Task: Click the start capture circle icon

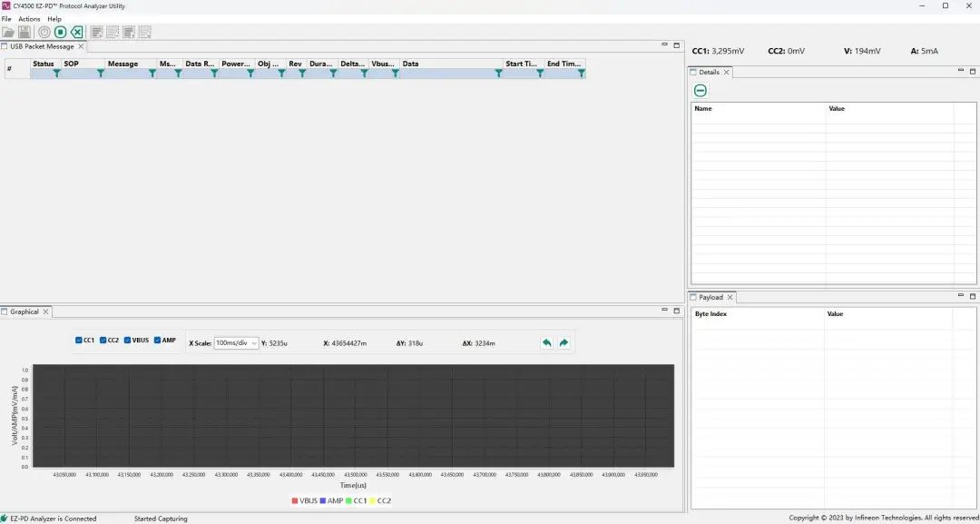Action: [44, 32]
